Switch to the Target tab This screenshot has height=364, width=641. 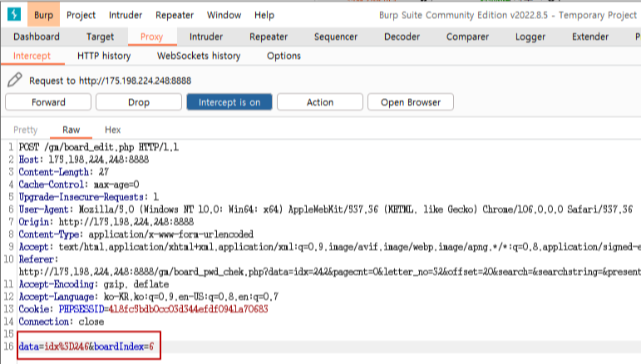tap(100, 37)
